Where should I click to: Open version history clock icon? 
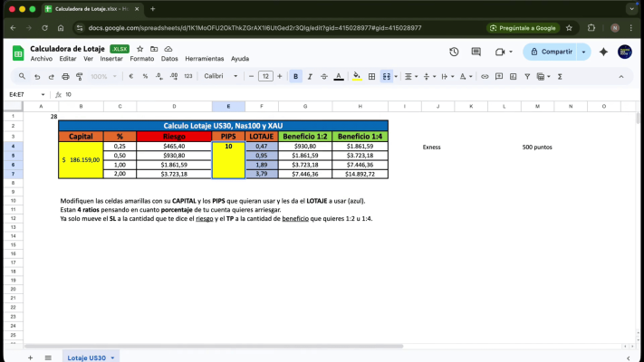[454, 52]
